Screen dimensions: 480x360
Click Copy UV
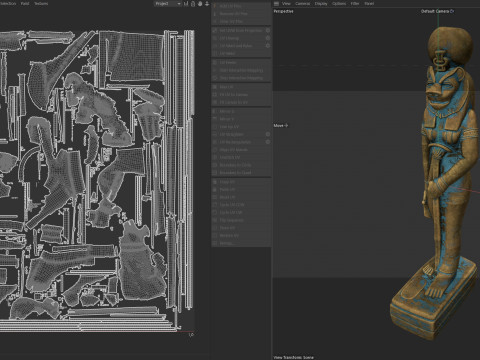click(x=241, y=182)
